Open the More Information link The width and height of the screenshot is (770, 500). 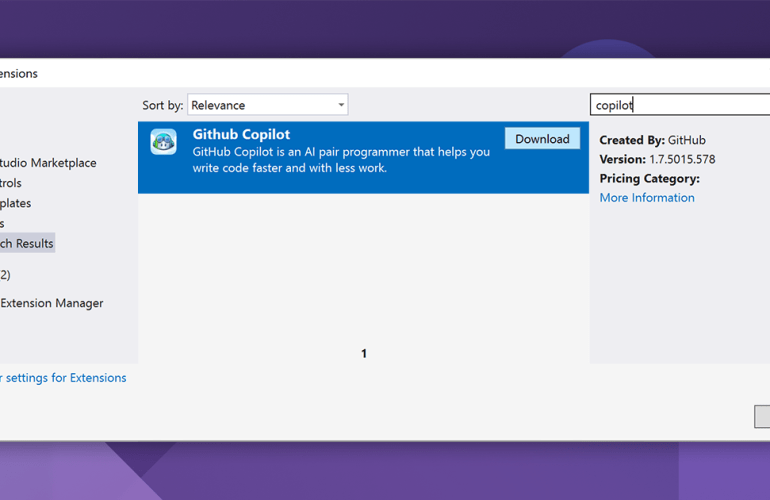[x=646, y=198]
